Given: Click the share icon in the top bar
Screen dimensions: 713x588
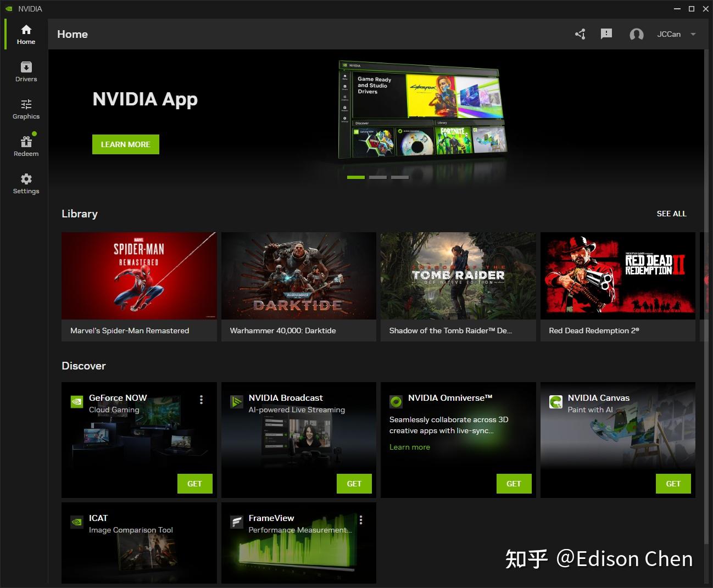Looking at the screenshot, I should tap(580, 34).
